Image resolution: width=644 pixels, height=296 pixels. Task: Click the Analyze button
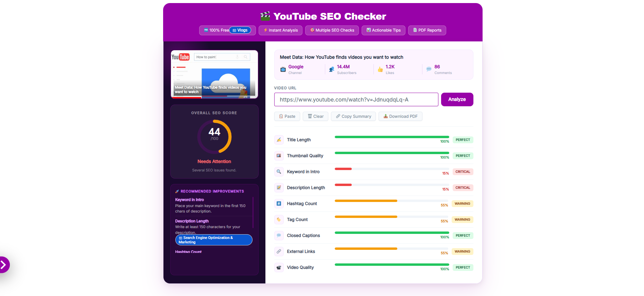(457, 99)
